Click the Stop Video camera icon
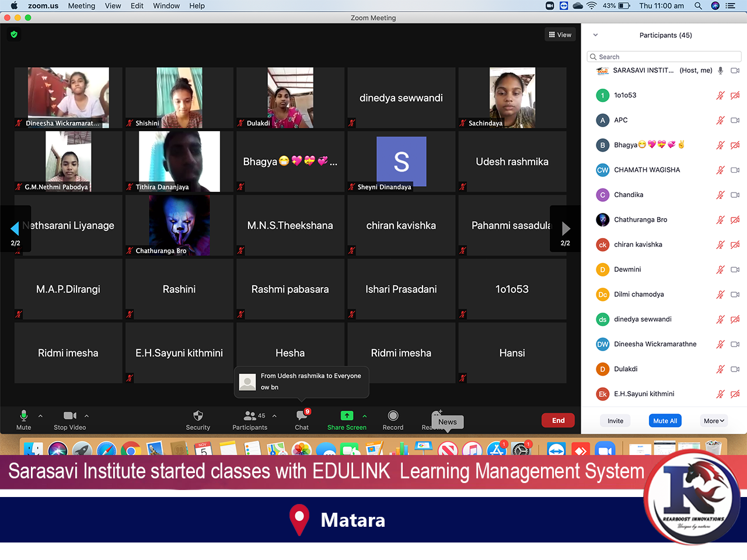Image resolution: width=747 pixels, height=560 pixels. (x=70, y=415)
